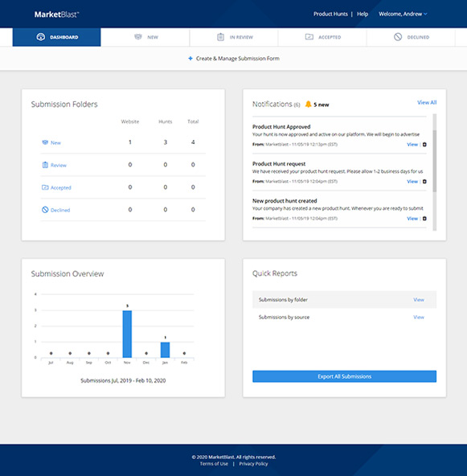The image size is (467, 476).
Task: Click the Accepted folder icon in table
Action: [x=45, y=187]
